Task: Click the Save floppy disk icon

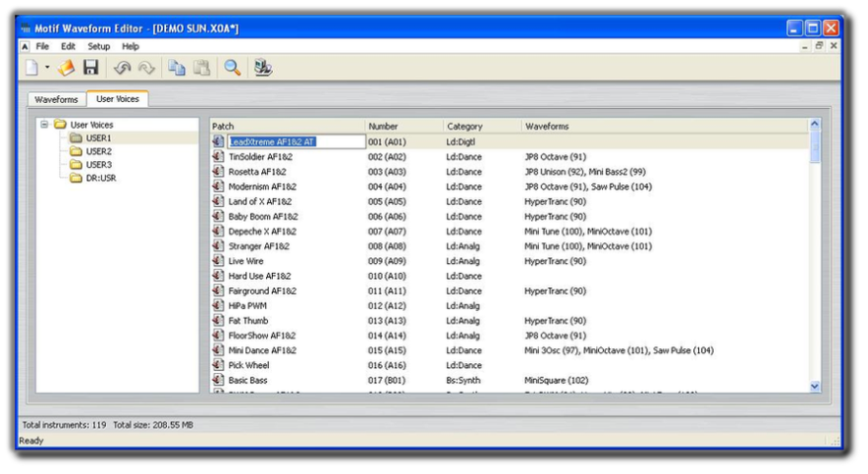Action: 91,67
